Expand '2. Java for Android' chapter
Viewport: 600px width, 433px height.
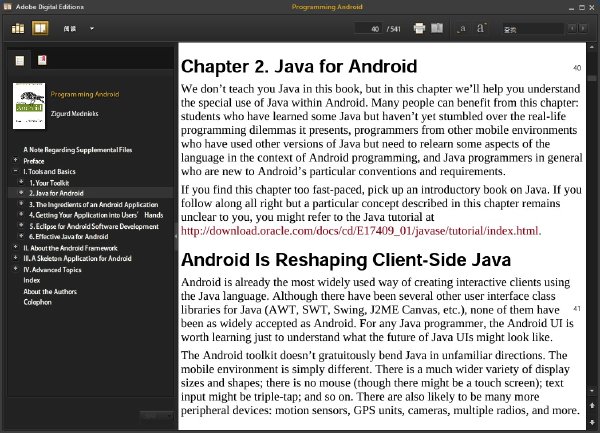tap(21, 193)
